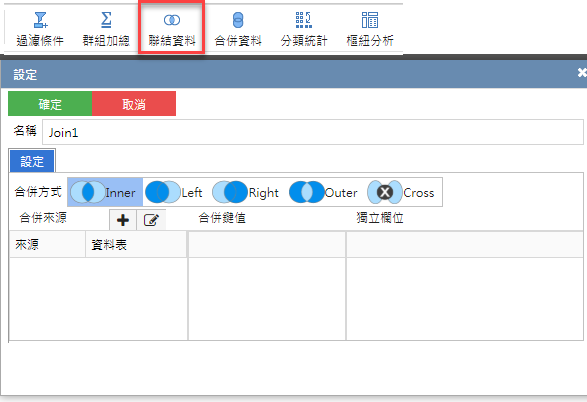Viewport: 587px width, 402px height.
Task: Open the 合併資料 merge tool
Action: tap(238, 29)
